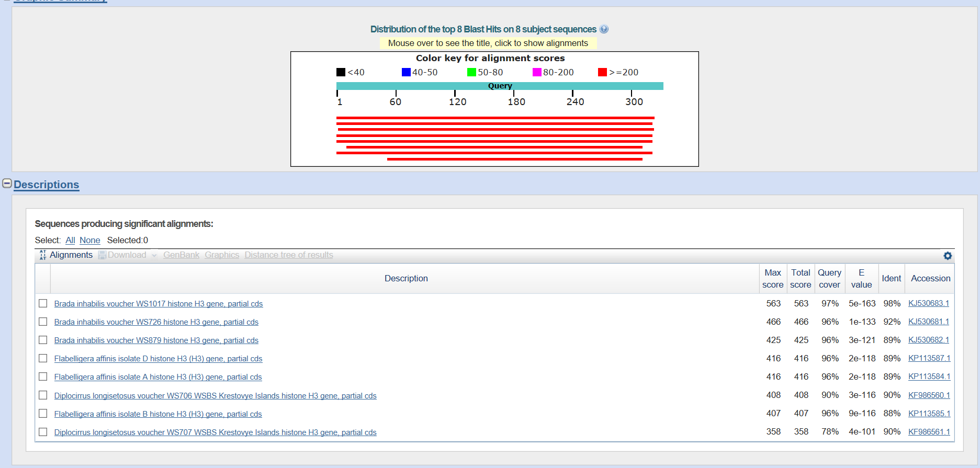Sort by E value column header
The height and width of the screenshot is (468, 980).
pyautogui.click(x=861, y=279)
